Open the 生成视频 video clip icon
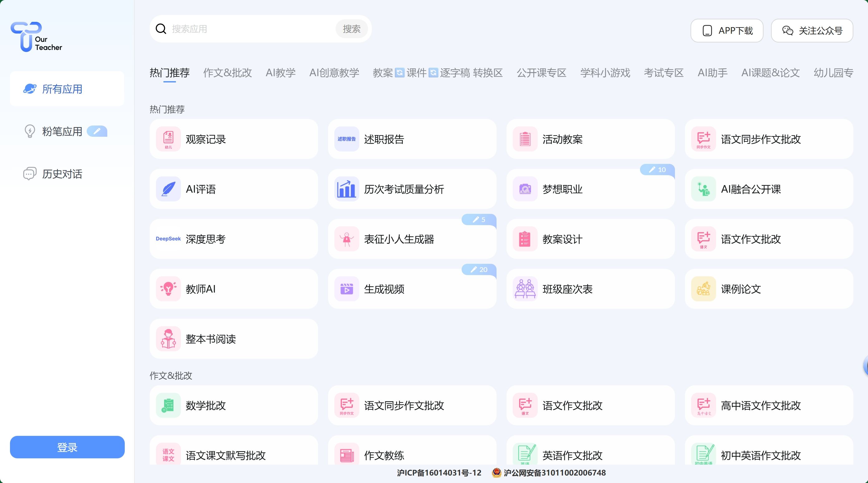868x483 pixels. tap(347, 289)
